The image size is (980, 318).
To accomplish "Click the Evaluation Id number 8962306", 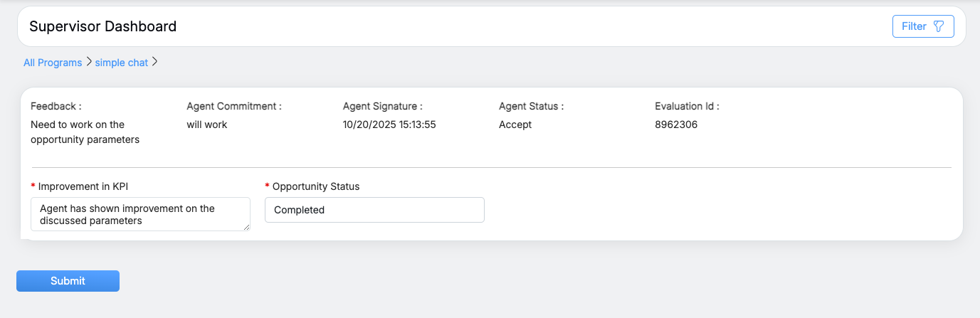I will click(676, 124).
